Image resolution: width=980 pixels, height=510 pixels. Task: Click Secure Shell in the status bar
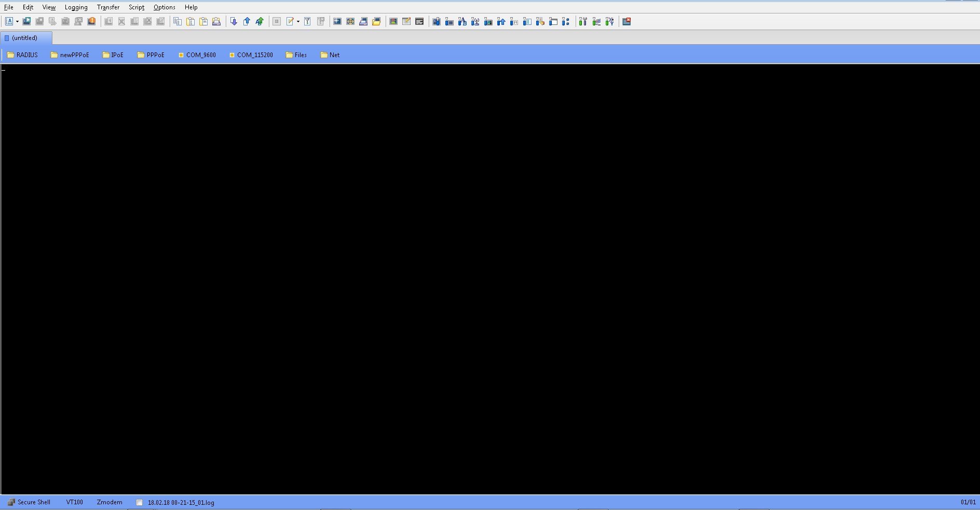[x=29, y=502]
